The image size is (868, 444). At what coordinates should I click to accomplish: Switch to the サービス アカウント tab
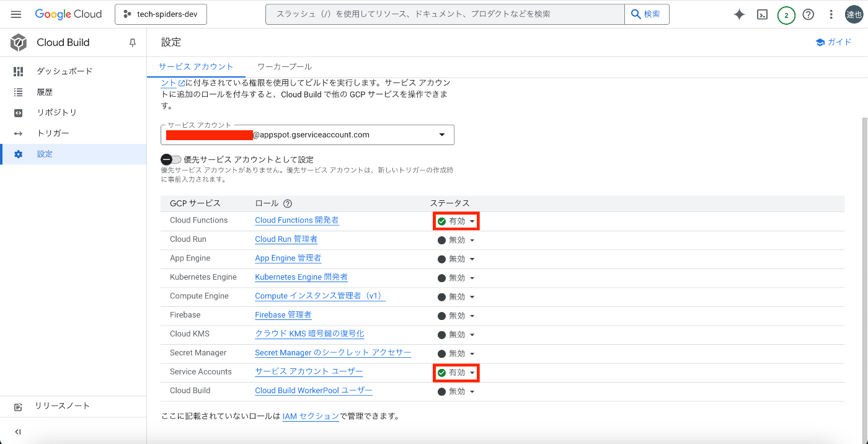[196, 66]
